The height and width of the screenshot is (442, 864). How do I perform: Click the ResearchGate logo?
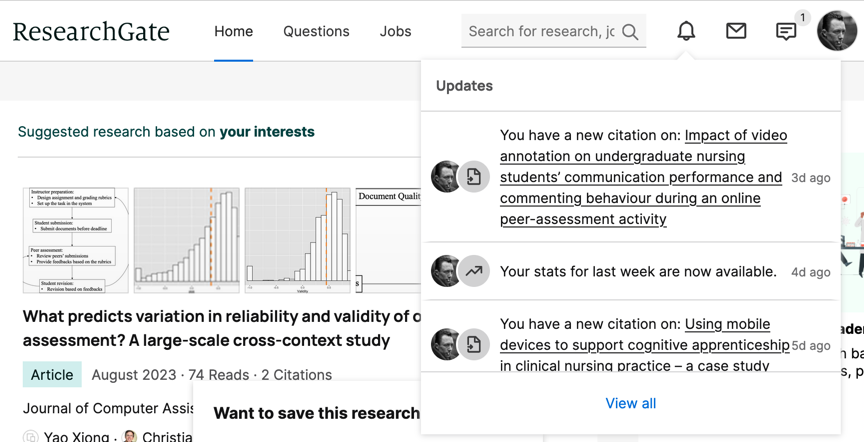point(91,31)
